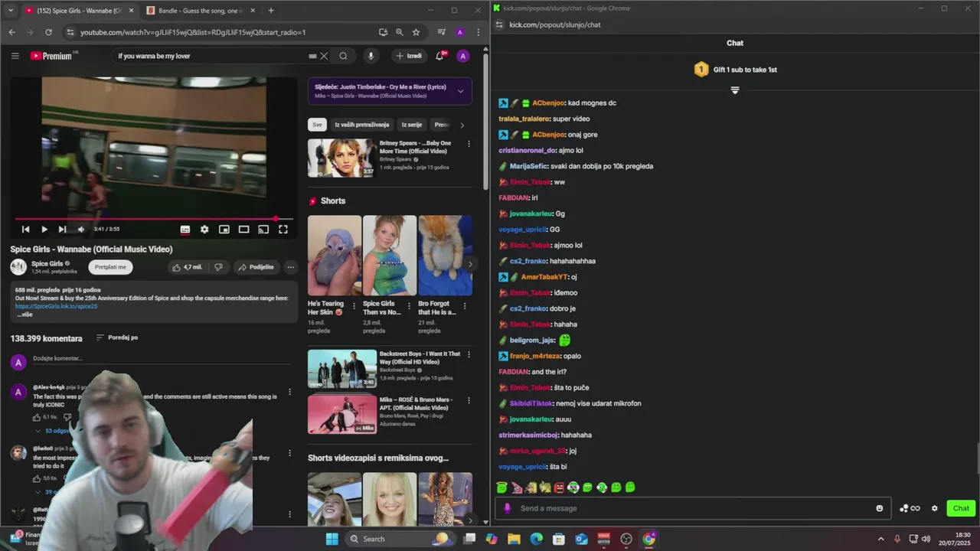This screenshot has width=980, height=551.
Task: Close the Spice Girls Wannabe tab
Action: pos(132,11)
